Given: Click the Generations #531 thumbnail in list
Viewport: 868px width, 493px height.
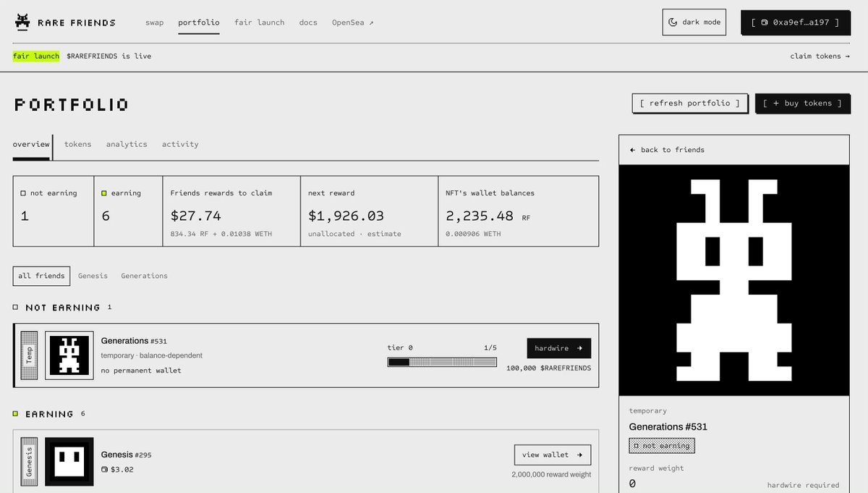Looking at the screenshot, I should [x=69, y=355].
